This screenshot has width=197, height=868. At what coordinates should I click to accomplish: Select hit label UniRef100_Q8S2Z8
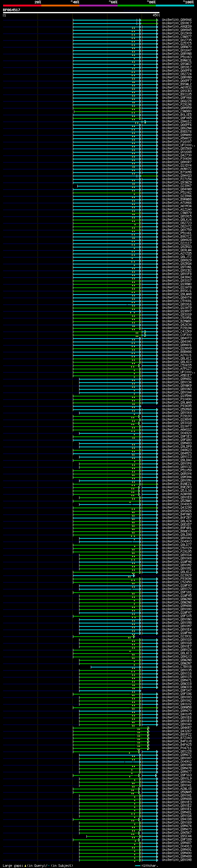(x=176, y=751)
